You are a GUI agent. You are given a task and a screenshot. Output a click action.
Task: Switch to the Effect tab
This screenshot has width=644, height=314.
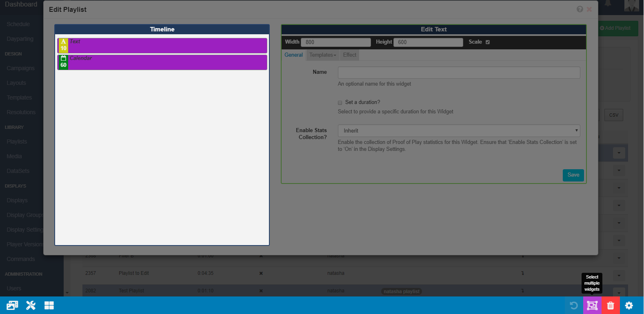coord(349,55)
